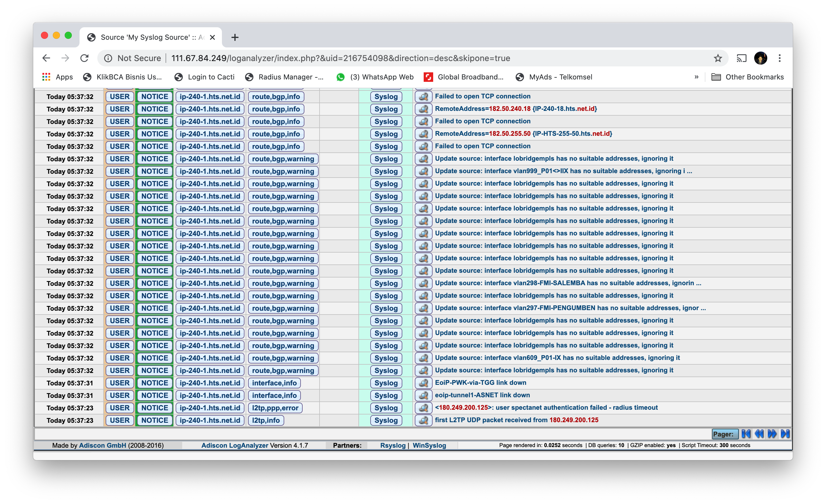Open details icon for EoiP-PWK-via-TGG link down
The width and height of the screenshot is (826, 504).
[423, 383]
